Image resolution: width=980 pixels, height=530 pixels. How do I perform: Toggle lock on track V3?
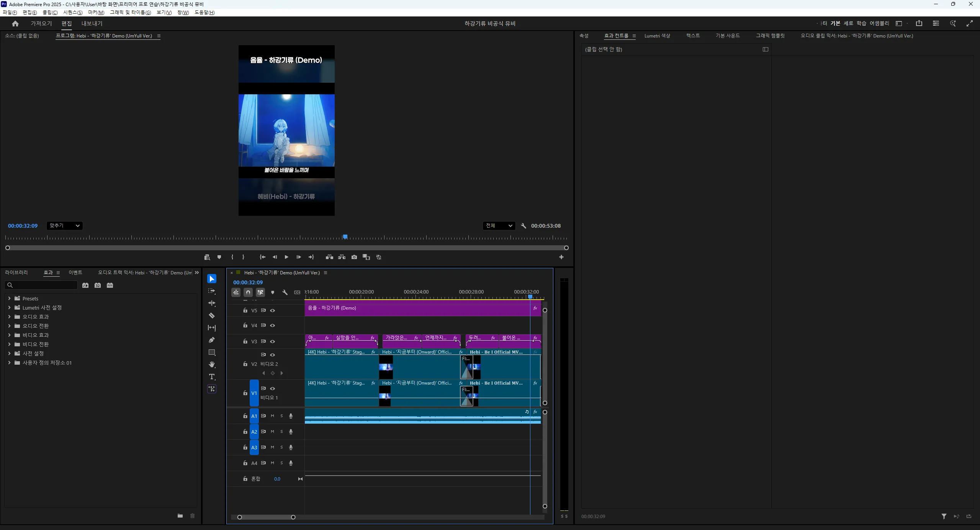point(245,341)
